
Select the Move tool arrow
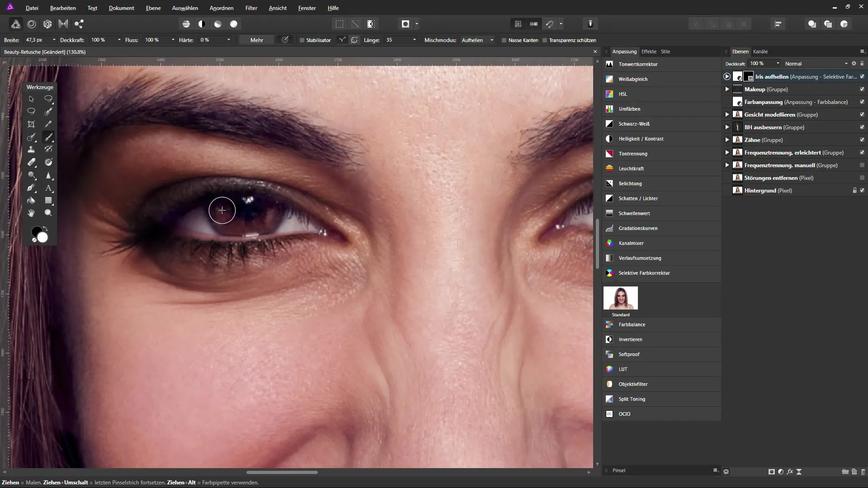(31, 99)
